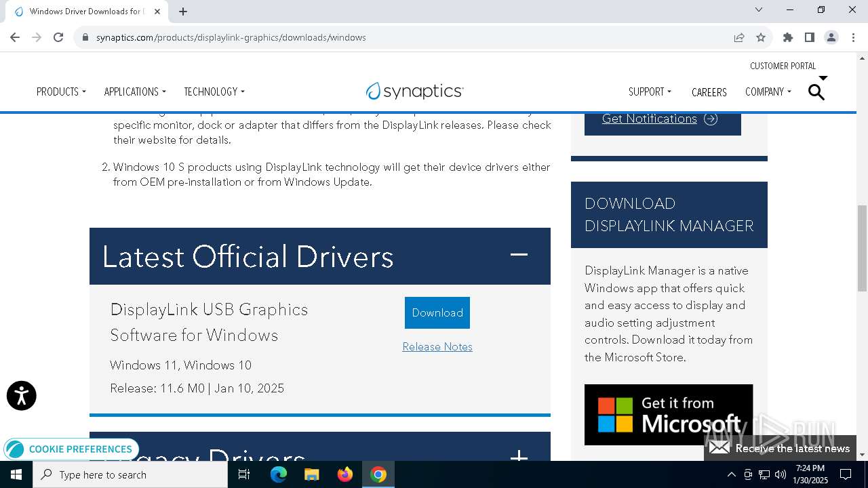Open File Explorer from the taskbar

pos(311,474)
